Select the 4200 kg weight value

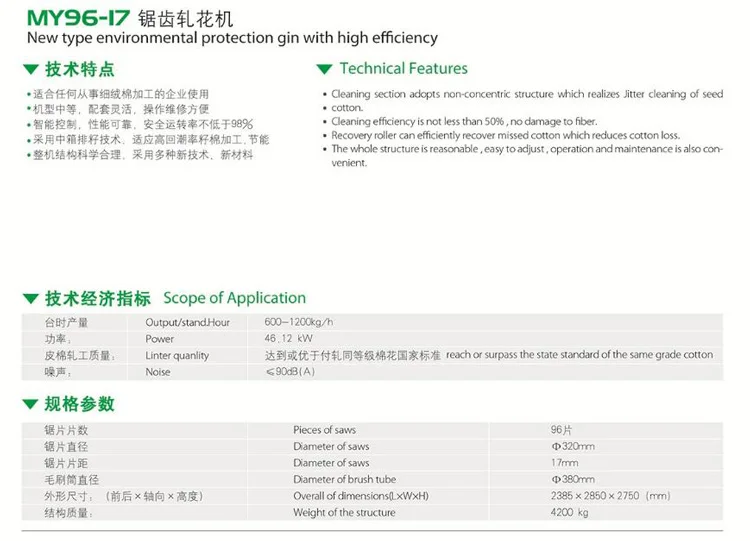tap(571, 512)
